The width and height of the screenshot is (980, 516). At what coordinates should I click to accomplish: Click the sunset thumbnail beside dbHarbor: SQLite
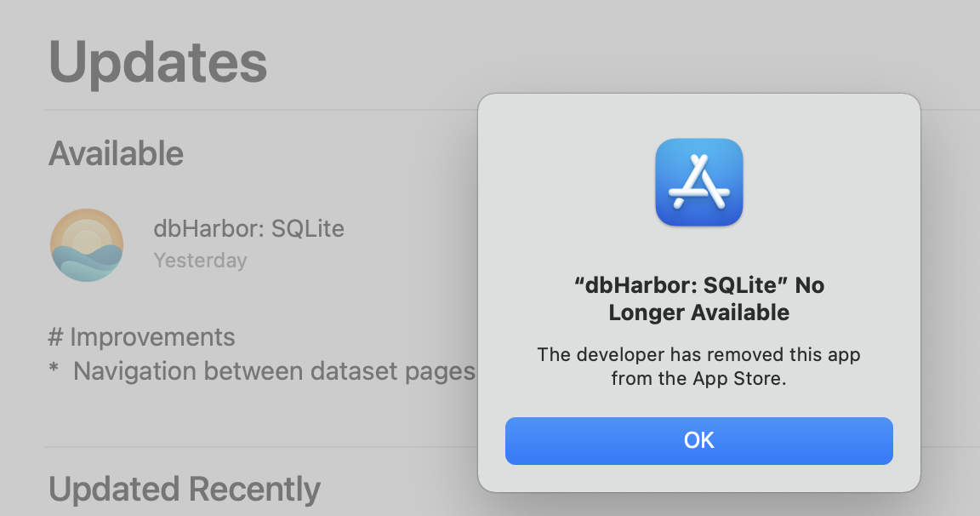(x=88, y=245)
